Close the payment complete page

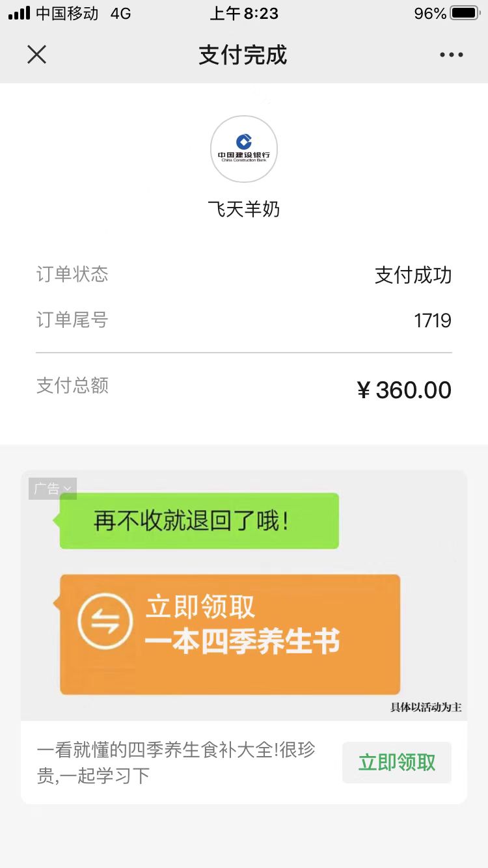click(37, 55)
